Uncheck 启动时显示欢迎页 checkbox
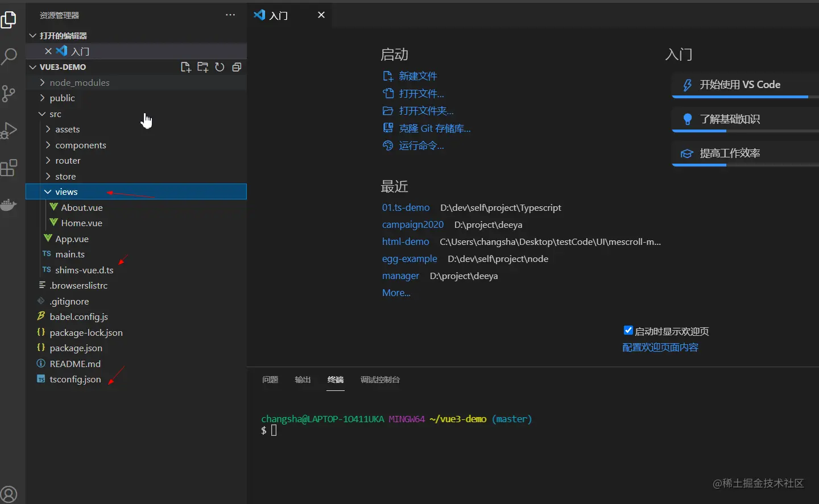 (x=628, y=330)
